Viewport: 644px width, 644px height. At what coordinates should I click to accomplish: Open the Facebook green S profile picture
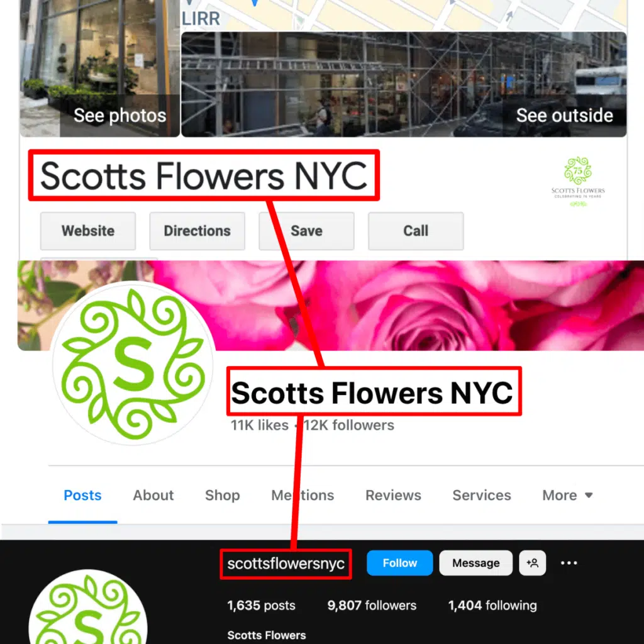tap(133, 364)
